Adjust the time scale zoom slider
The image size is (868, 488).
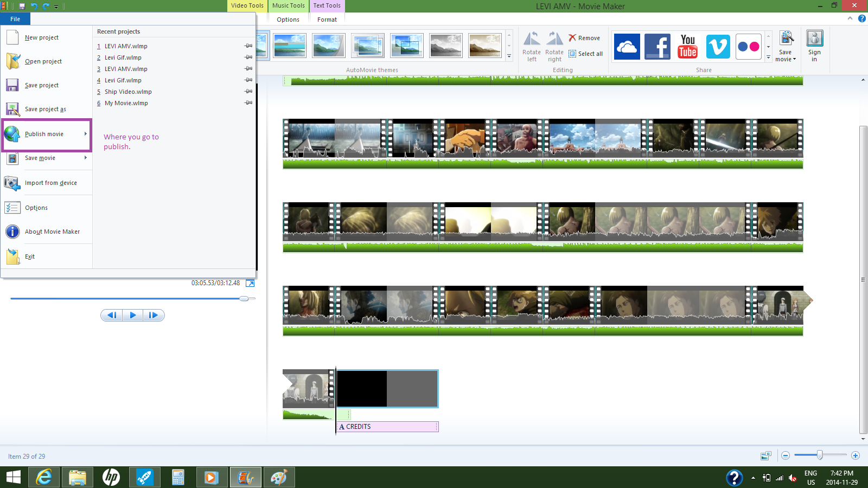(x=820, y=455)
